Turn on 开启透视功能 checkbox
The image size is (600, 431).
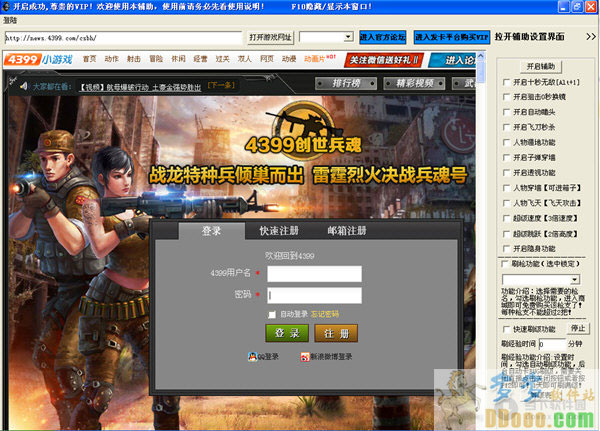click(x=506, y=173)
